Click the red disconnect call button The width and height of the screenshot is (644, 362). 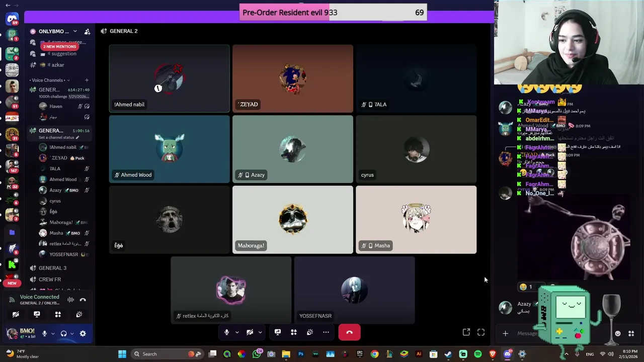pos(350,332)
